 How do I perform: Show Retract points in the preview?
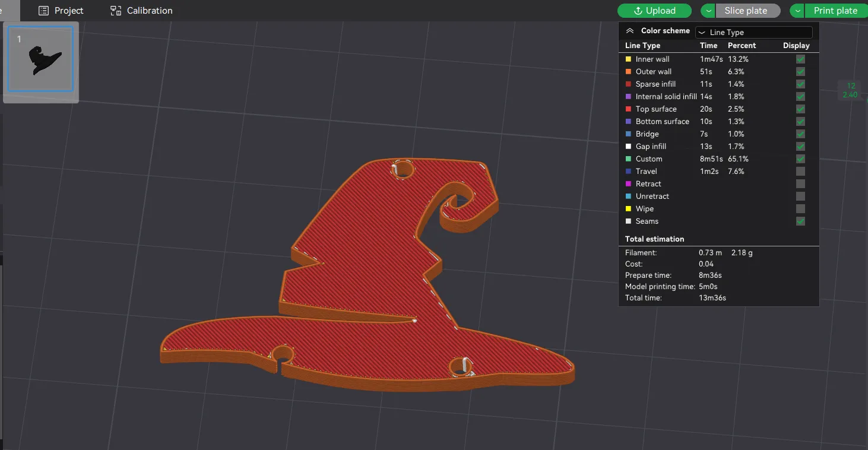click(800, 184)
